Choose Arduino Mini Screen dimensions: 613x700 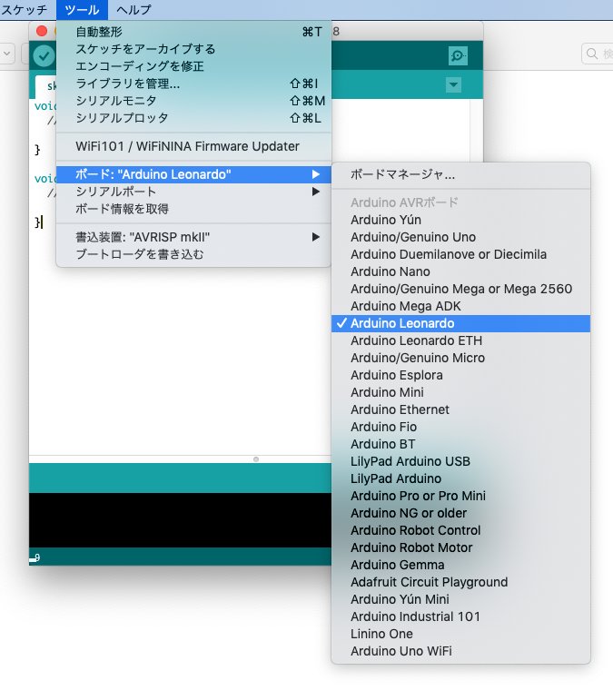pos(460,392)
